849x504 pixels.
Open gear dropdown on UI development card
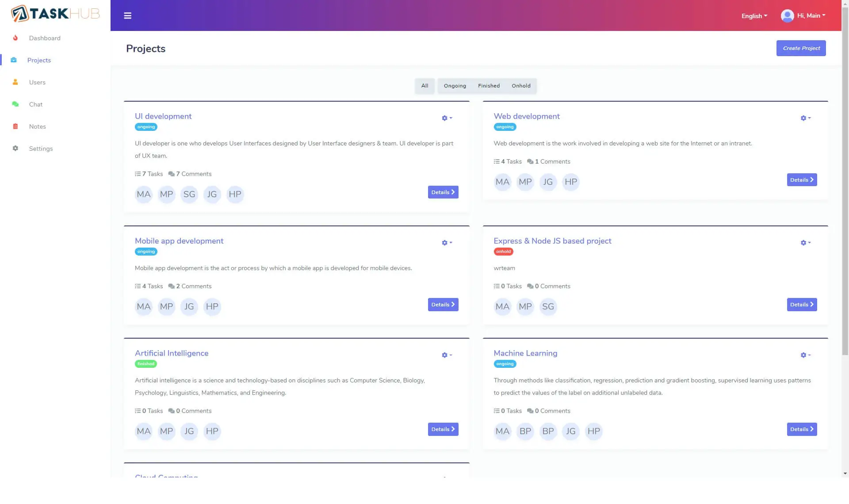point(447,118)
